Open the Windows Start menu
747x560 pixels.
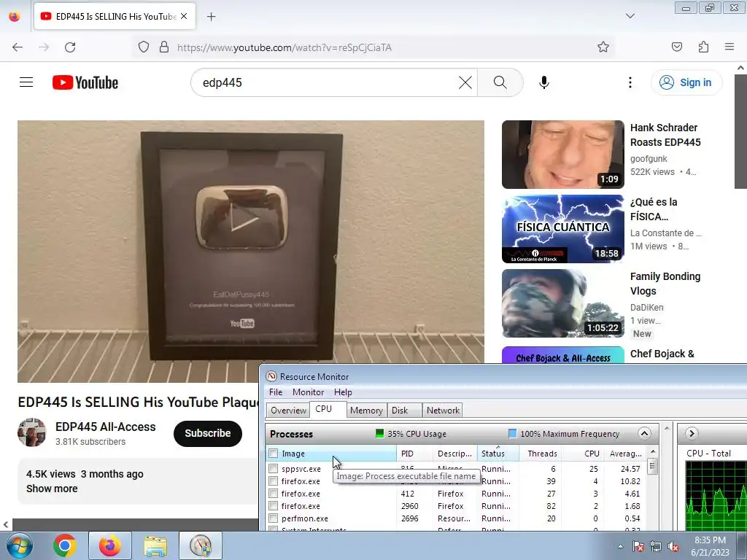tap(19, 545)
